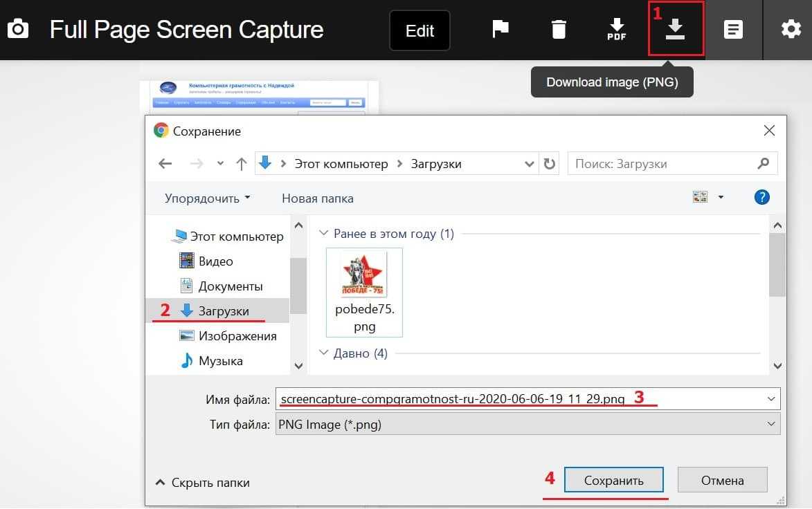This screenshot has width=812, height=509.
Task: Go up one folder level
Action: click(241, 164)
